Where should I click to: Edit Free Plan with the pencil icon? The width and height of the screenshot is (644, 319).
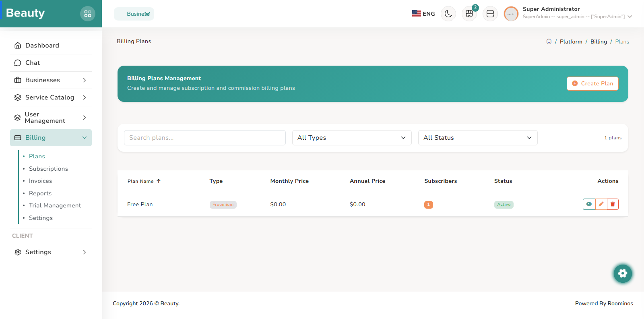[601, 204]
